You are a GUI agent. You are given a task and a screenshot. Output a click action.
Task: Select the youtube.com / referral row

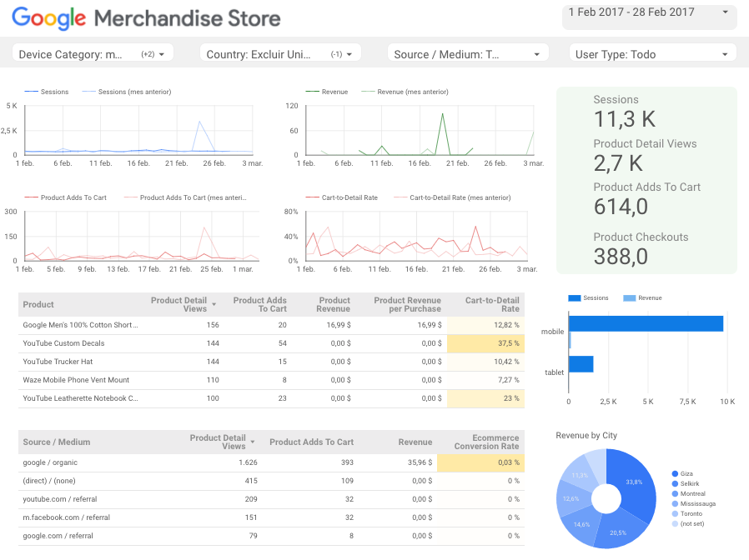click(271, 499)
